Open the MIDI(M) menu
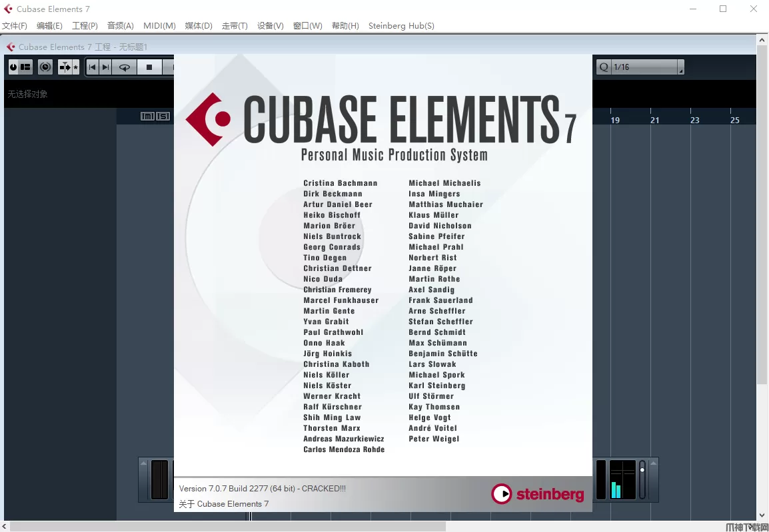 tap(159, 25)
